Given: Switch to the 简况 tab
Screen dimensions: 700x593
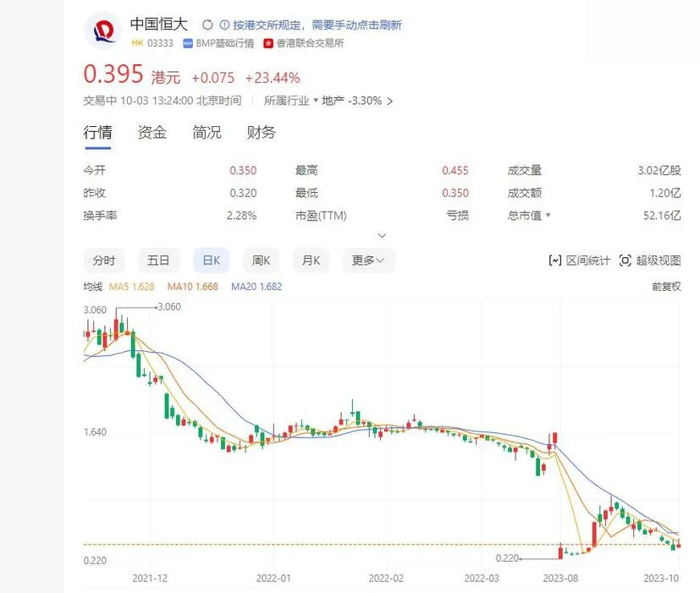Looking at the screenshot, I should pyautogui.click(x=207, y=133).
